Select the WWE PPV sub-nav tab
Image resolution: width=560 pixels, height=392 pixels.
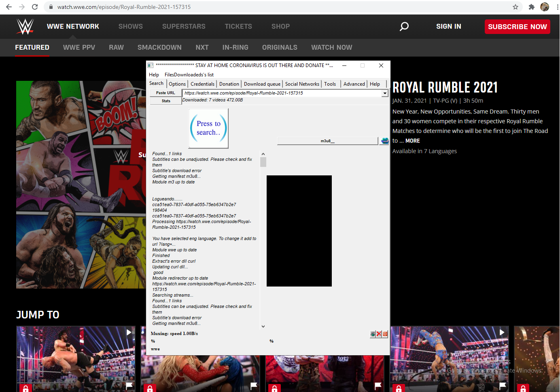(79, 47)
